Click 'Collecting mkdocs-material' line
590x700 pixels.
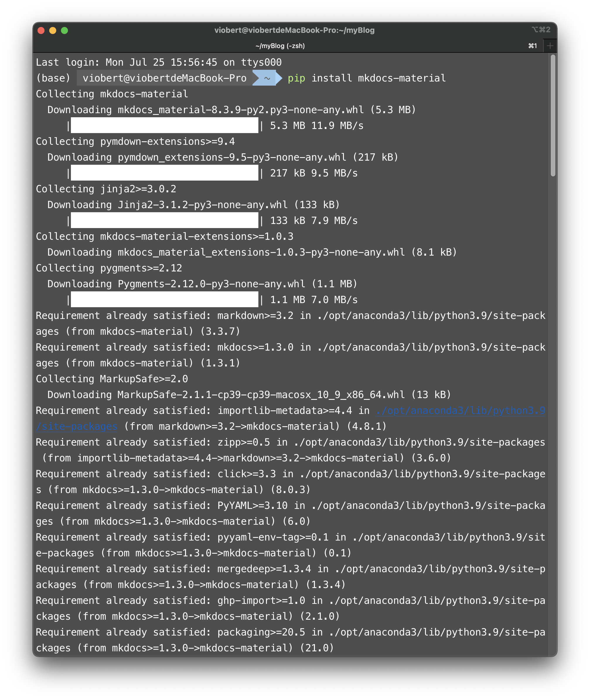112,94
